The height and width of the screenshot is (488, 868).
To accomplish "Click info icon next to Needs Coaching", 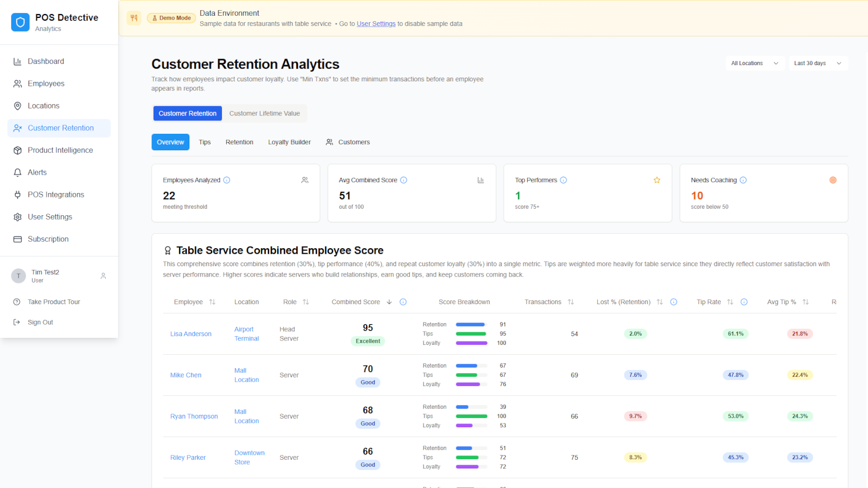I will tap(743, 180).
